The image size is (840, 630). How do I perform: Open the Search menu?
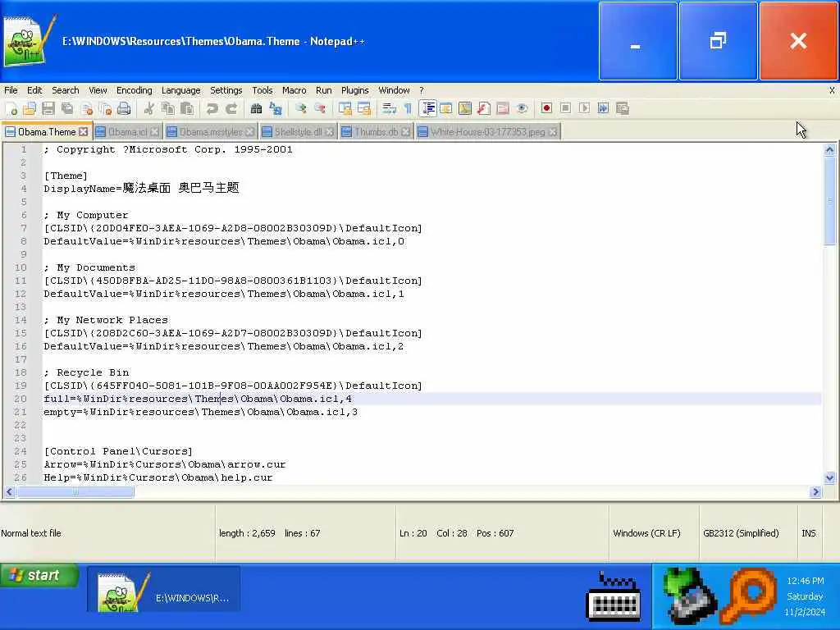66,90
